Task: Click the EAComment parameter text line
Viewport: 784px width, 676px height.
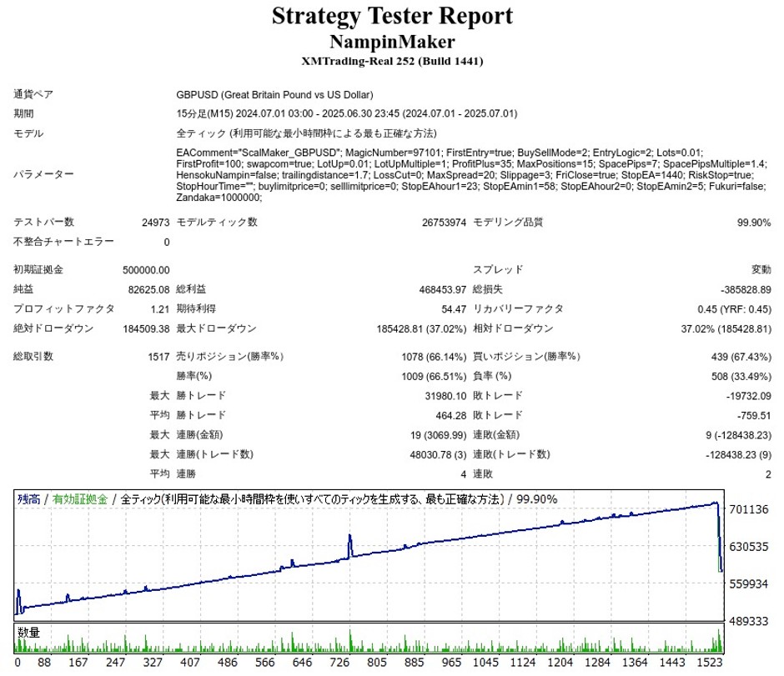Action: (x=440, y=153)
